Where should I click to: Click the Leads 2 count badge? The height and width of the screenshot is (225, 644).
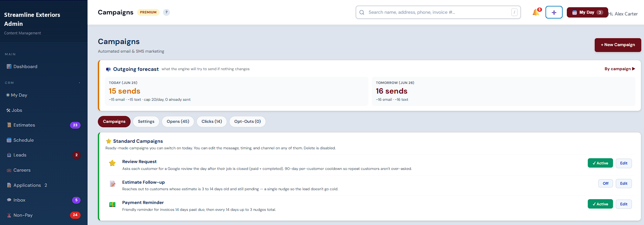tap(76, 155)
